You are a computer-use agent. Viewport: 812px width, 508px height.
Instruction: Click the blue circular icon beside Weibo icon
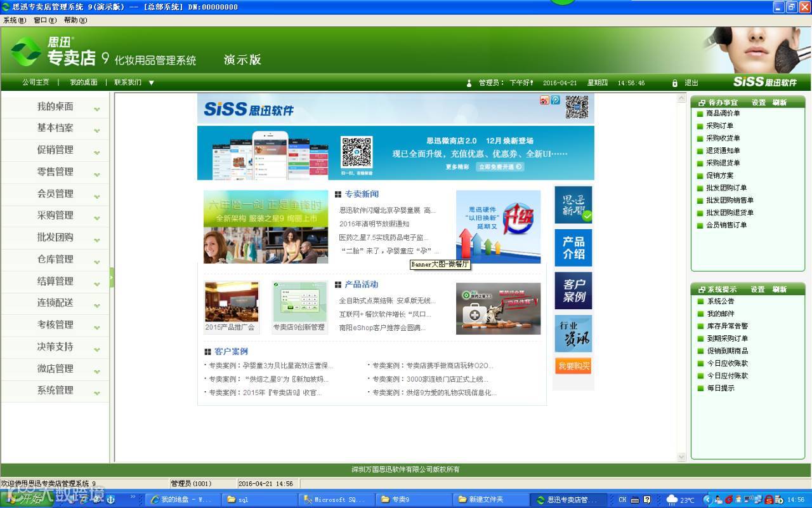(555, 100)
